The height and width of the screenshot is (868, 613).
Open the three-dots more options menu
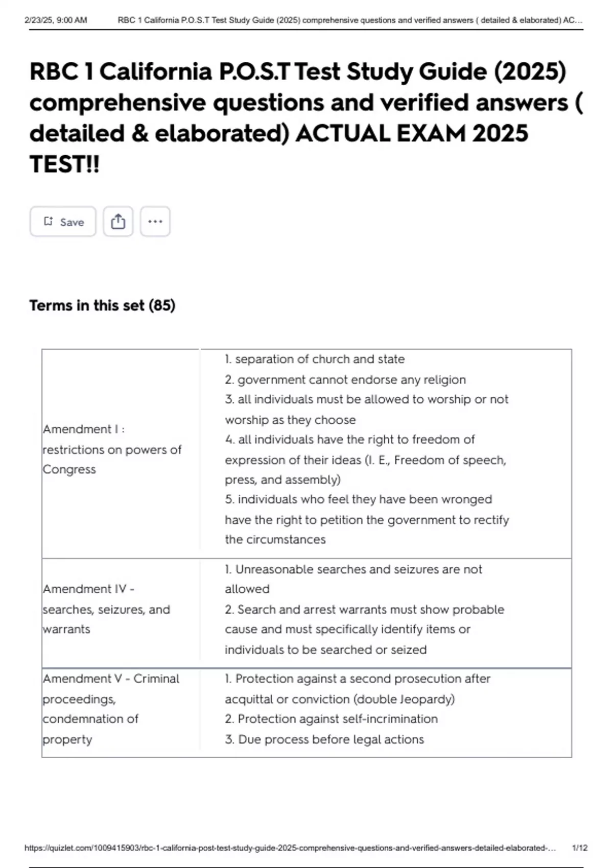(155, 222)
